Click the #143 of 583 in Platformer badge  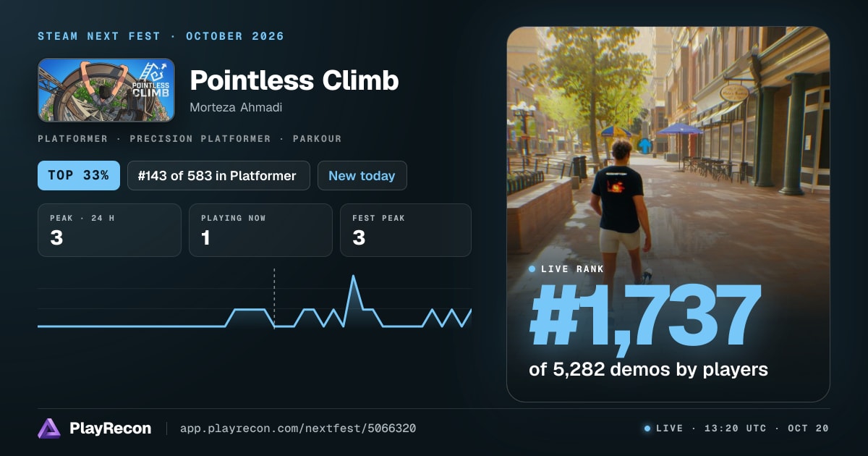click(218, 175)
